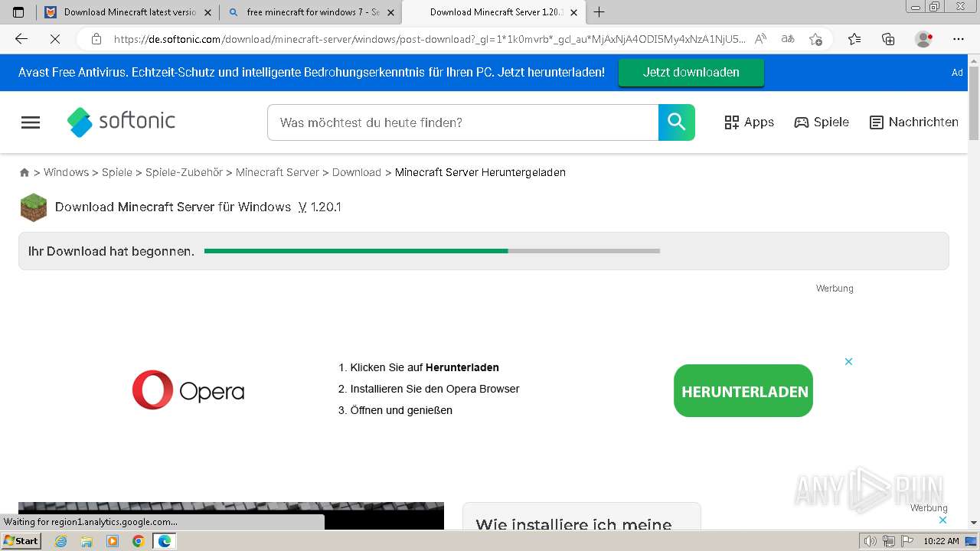Open the Apps menu item

pos(749,122)
